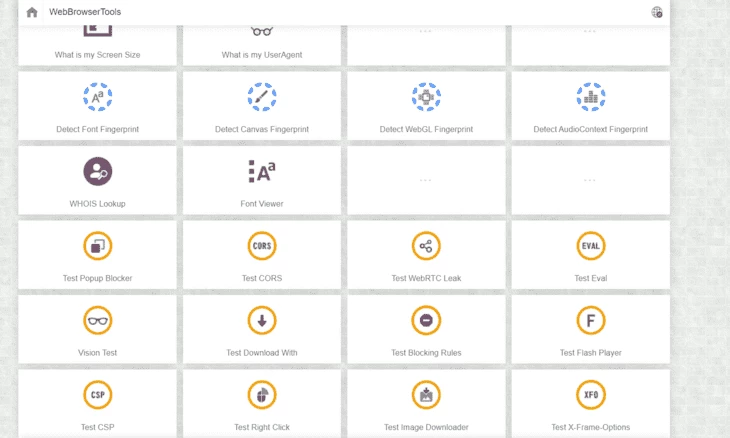Start the Vision Test glasses icon
730x438 pixels.
point(97,320)
